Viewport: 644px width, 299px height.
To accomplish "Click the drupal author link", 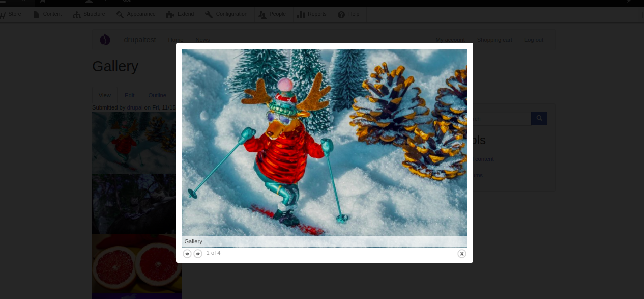I will (135, 107).
